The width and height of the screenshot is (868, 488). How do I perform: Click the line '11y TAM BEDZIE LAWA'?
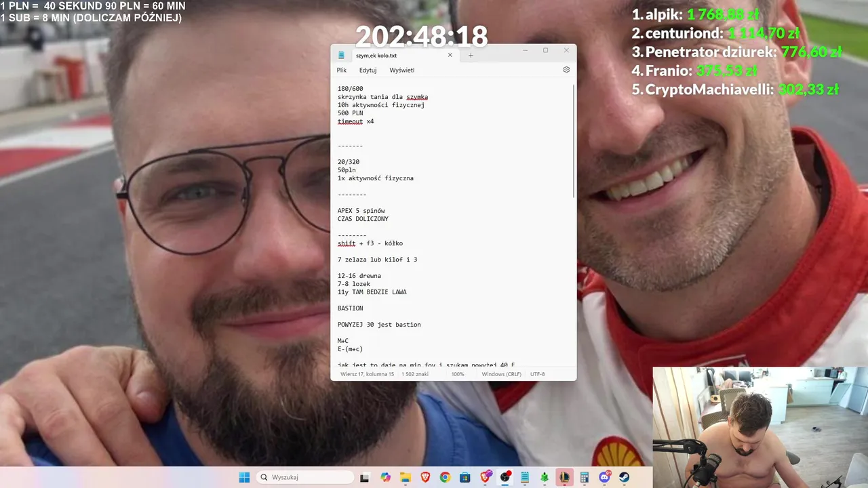click(372, 292)
